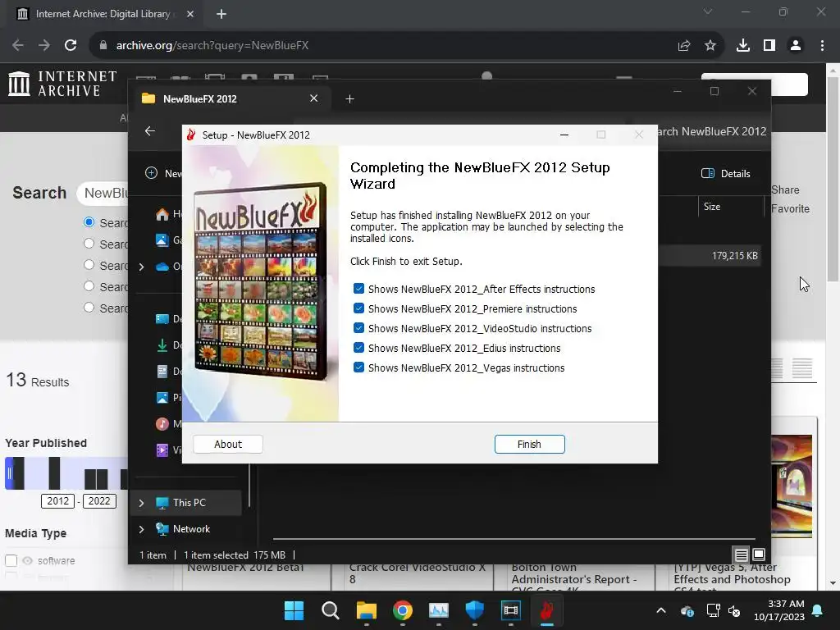Open Desktop folder in Explorer sidebar
Viewport: 840px width, 630px height.
(x=162, y=319)
